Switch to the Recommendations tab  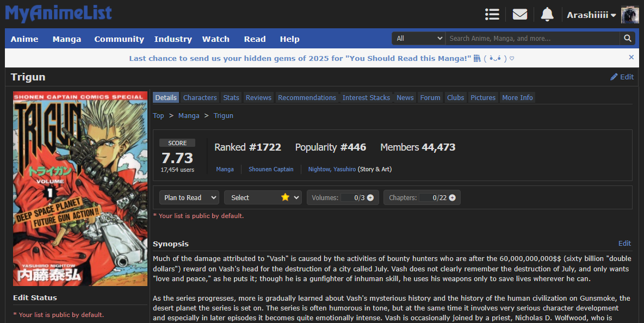307,97
